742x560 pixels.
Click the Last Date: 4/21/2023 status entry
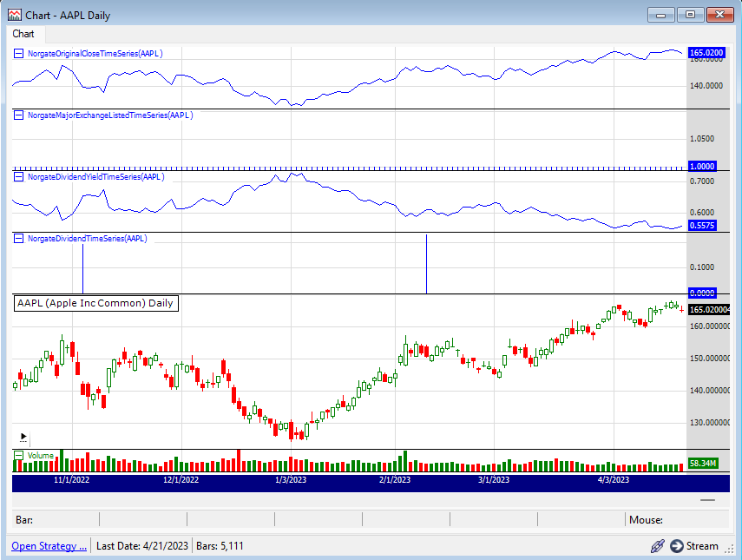(x=142, y=546)
